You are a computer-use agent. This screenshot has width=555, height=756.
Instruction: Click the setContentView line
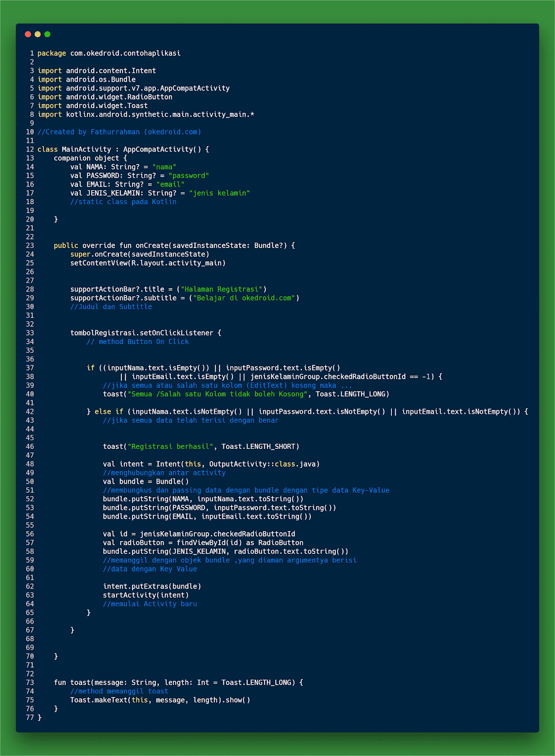[148, 263]
